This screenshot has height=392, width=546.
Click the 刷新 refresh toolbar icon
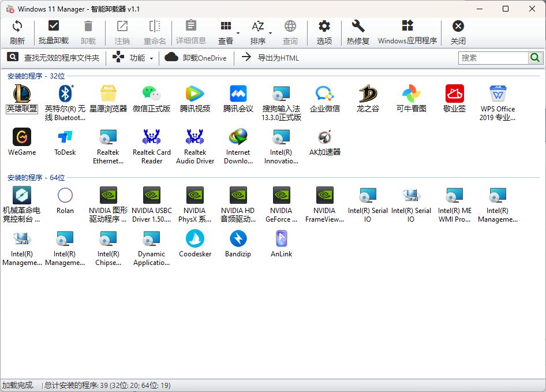tap(17, 26)
